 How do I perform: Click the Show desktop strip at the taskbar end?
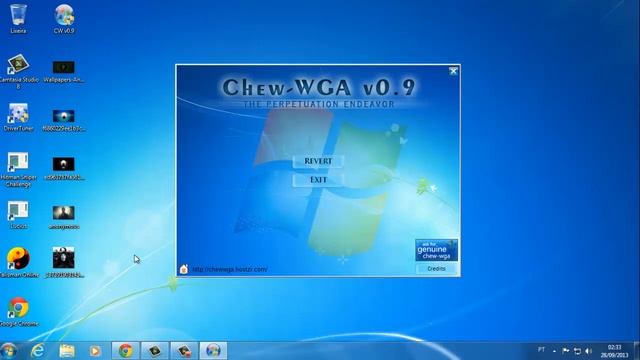[637, 351]
